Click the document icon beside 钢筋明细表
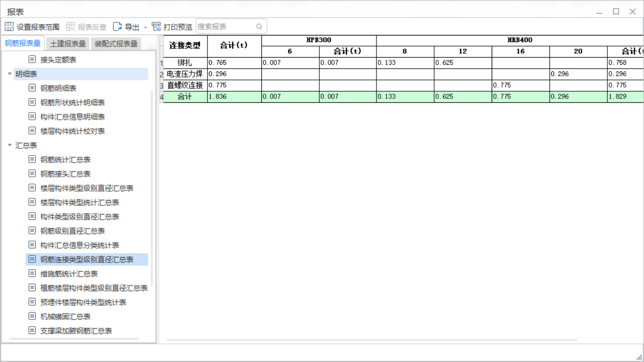 pos(32,88)
